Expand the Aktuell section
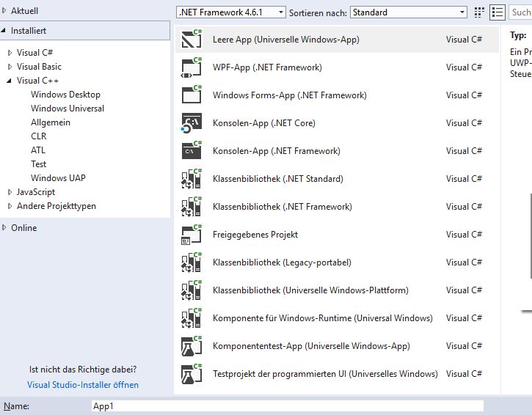Screen dimensions: 532x415 pos(4,11)
